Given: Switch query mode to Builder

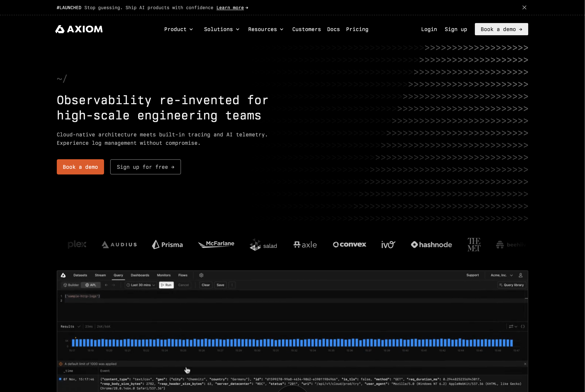Looking at the screenshot, I should tap(71, 285).
